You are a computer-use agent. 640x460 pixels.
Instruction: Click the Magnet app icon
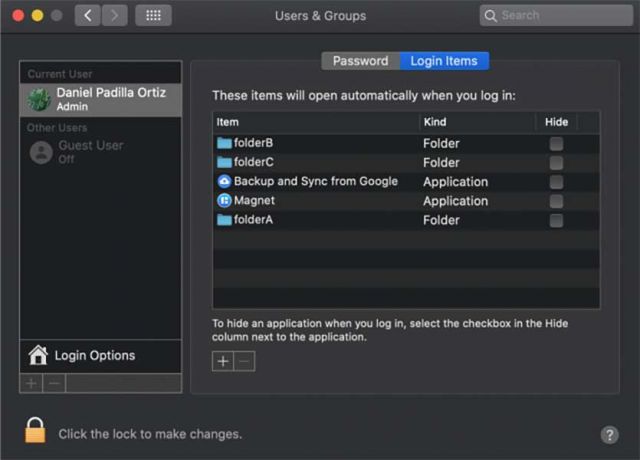click(224, 201)
